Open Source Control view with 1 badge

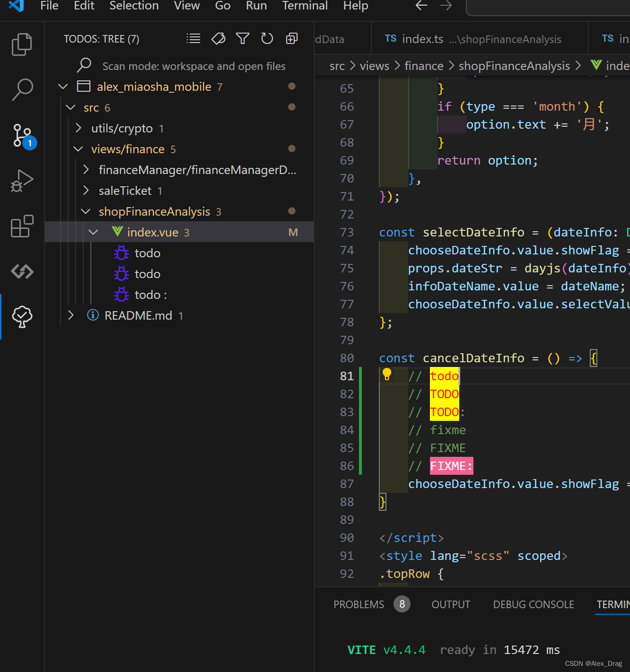[23, 135]
